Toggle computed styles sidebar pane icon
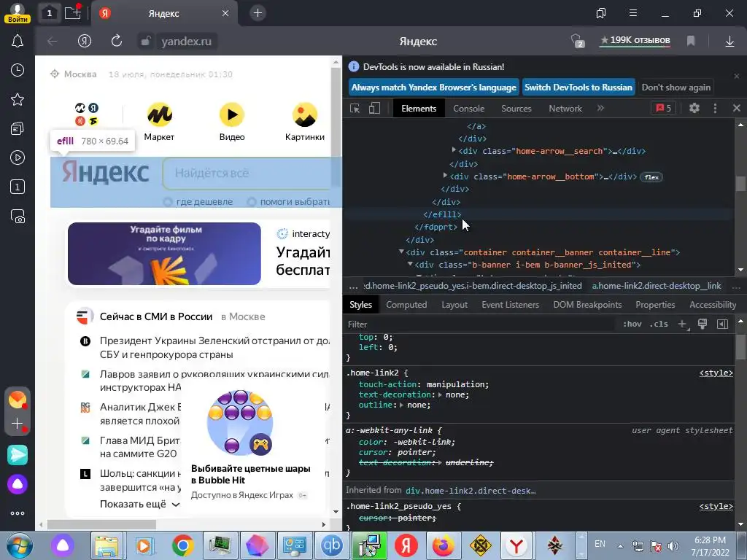This screenshot has width=747, height=560. click(x=723, y=324)
